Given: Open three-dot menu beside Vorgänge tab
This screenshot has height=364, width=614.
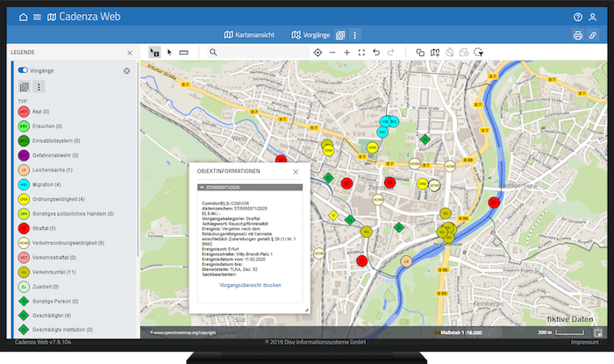Looking at the screenshot, I should (354, 35).
